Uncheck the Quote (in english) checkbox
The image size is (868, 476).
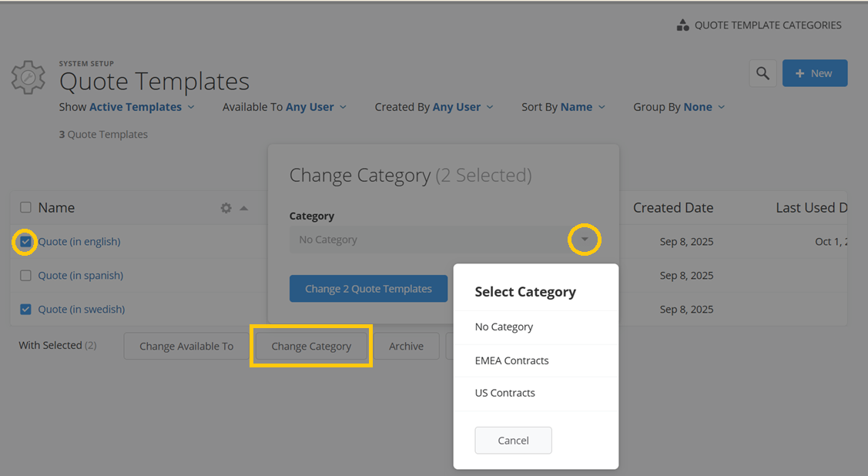tap(25, 242)
